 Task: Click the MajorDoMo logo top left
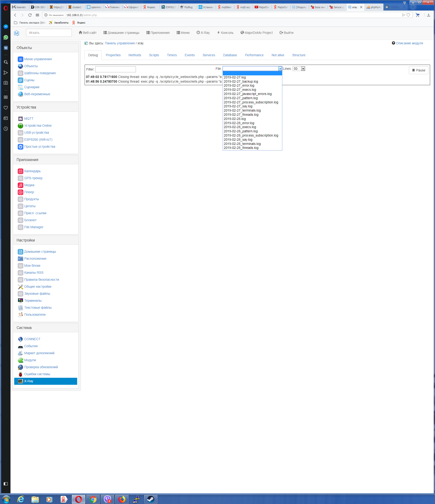tap(17, 33)
